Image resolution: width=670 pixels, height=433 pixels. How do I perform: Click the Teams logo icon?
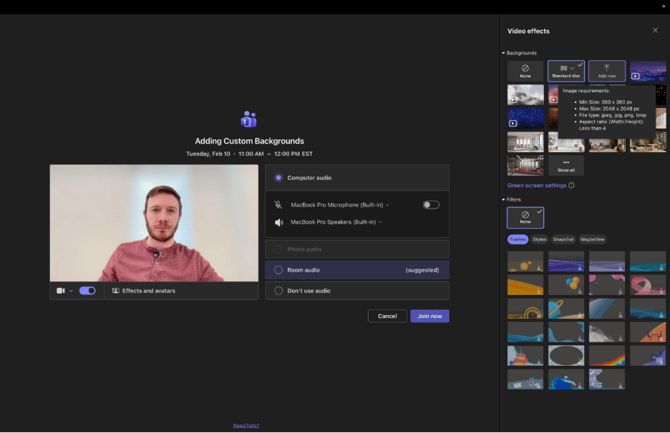point(249,119)
